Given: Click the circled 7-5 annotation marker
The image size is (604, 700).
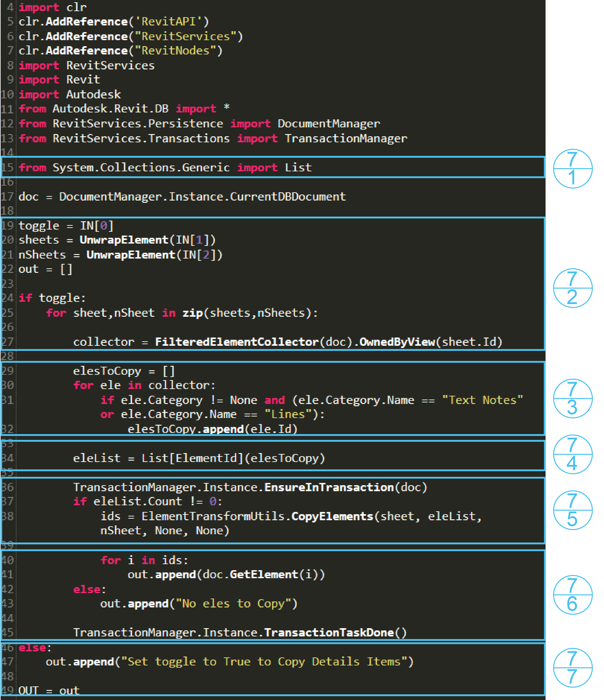Looking at the screenshot, I should pos(573,510).
